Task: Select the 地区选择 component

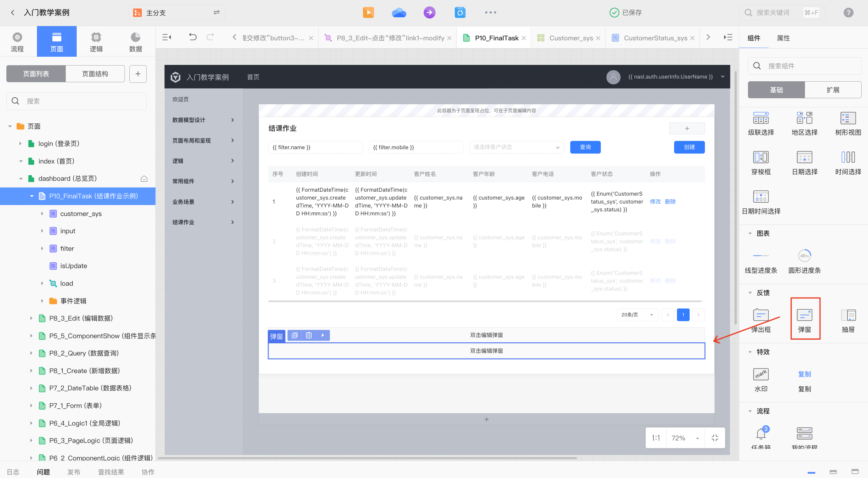Action: pyautogui.click(x=804, y=124)
